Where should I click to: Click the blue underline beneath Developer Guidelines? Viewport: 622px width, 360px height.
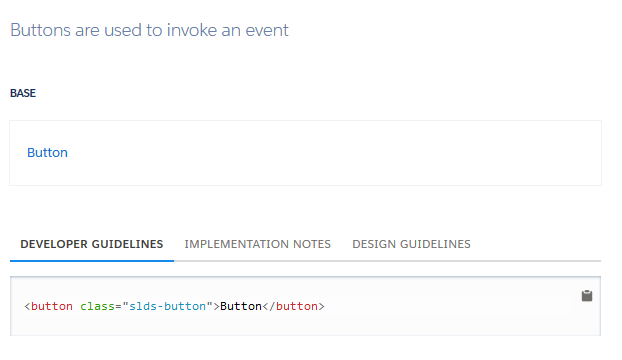tap(92, 260)
